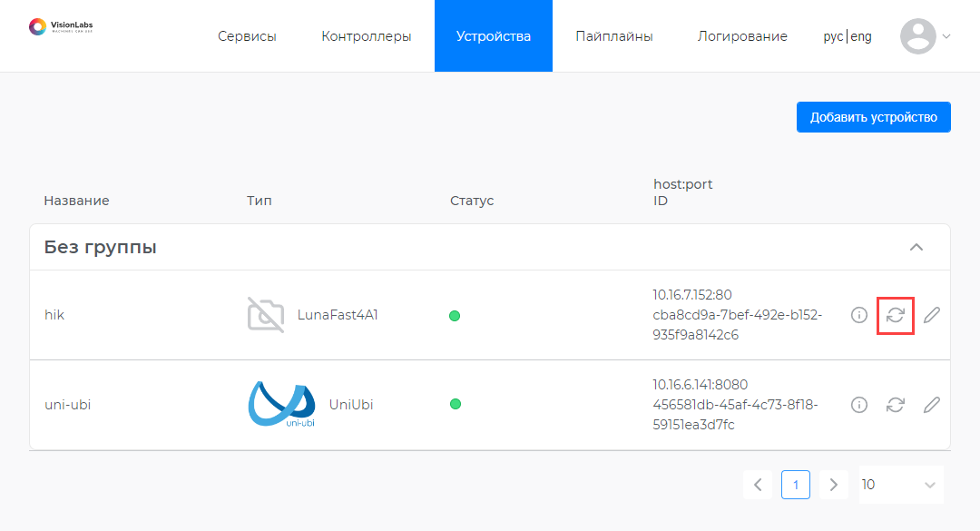Edit the hik device
The height and width of the screenshot is (531, 980).
[x=932, y=315]
